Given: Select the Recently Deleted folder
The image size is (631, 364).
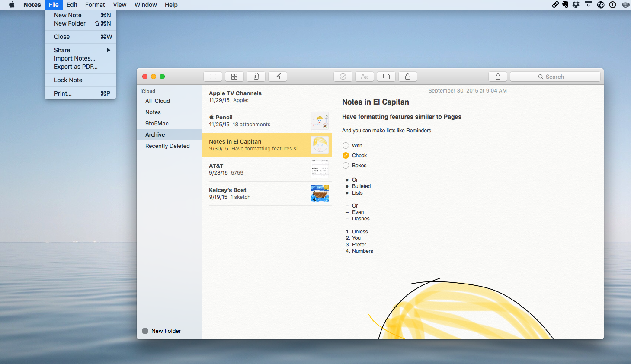Looking at the screenshot, I should point(167,146).
